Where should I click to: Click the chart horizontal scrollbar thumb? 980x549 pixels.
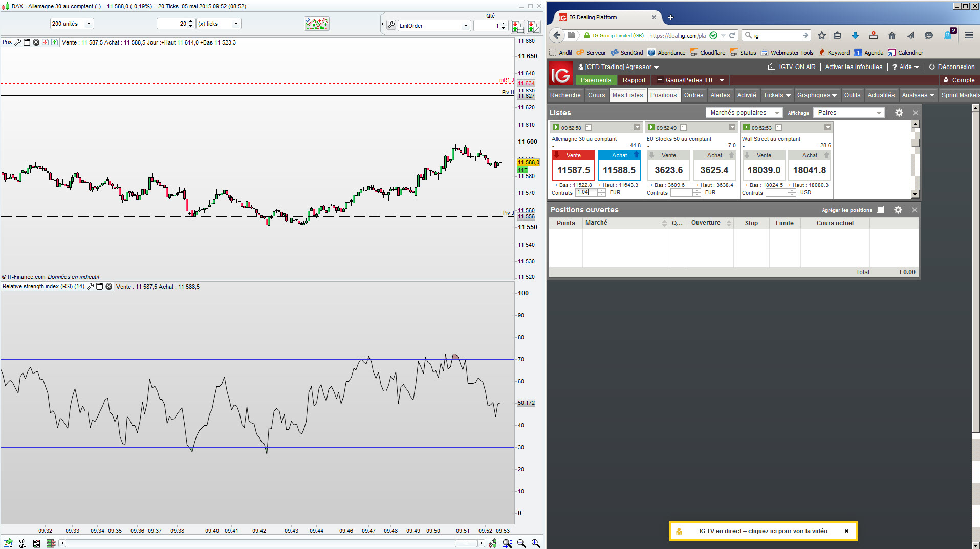[x=466, y=543]
